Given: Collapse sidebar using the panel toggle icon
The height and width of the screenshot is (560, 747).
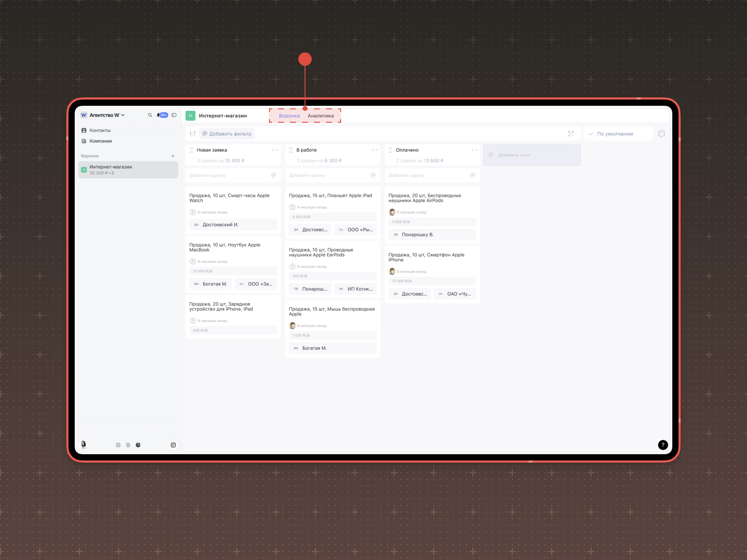Looking at the screenshot, I should [x=174, y=115].
